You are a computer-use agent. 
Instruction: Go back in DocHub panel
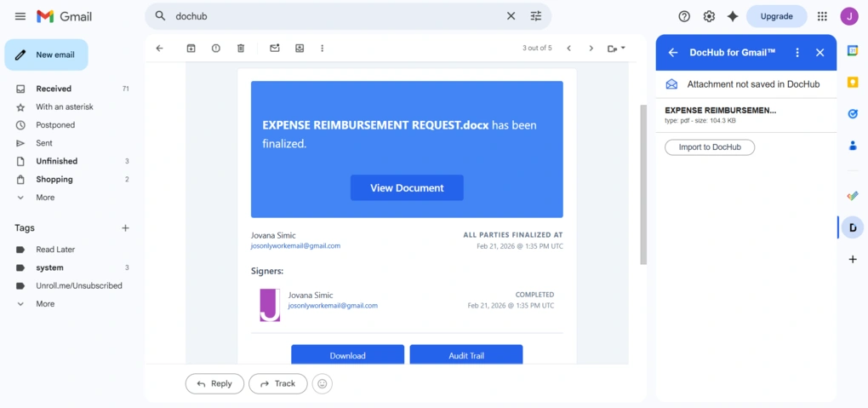673,53
